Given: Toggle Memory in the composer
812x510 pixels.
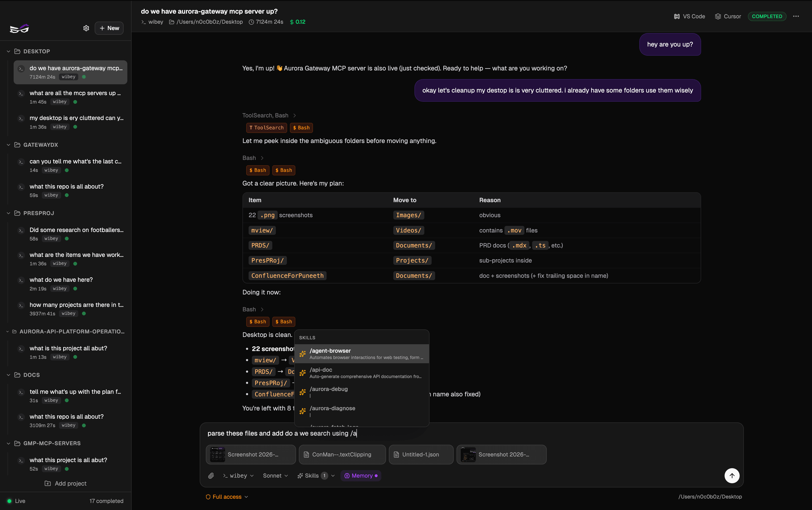Looking at the screenshot, I should coord(361,476).
